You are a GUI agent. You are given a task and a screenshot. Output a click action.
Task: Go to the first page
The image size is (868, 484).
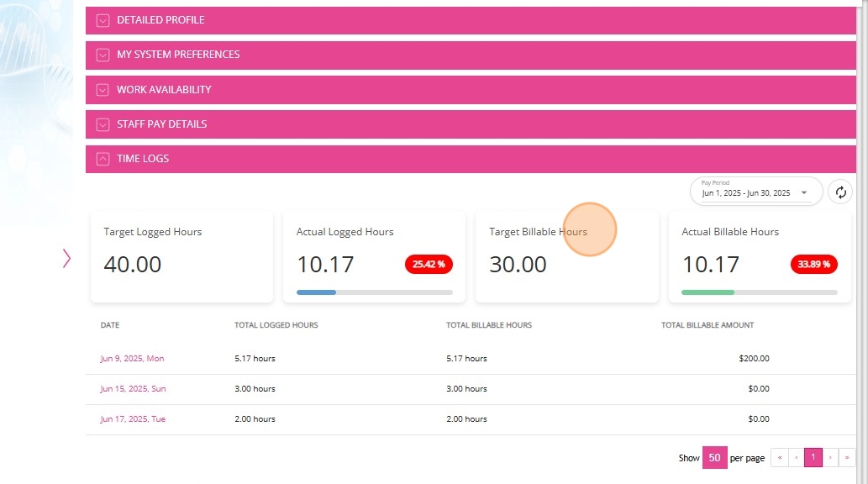tap(780, 457)
